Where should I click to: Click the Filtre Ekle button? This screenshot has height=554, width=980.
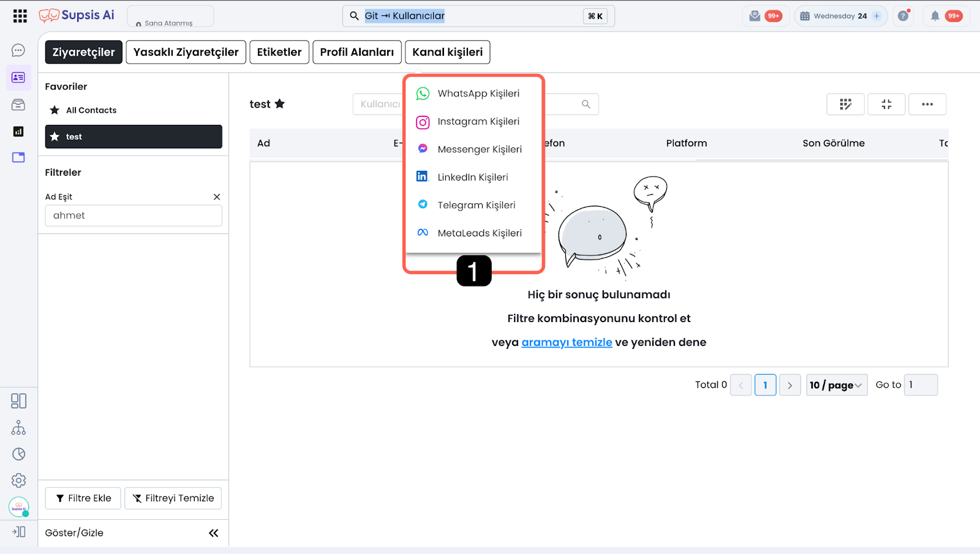[83, 498]
